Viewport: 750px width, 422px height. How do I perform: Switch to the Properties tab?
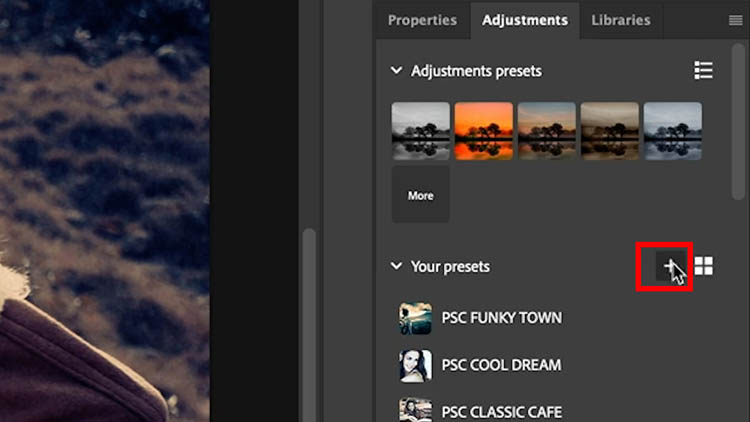point(422,20)
